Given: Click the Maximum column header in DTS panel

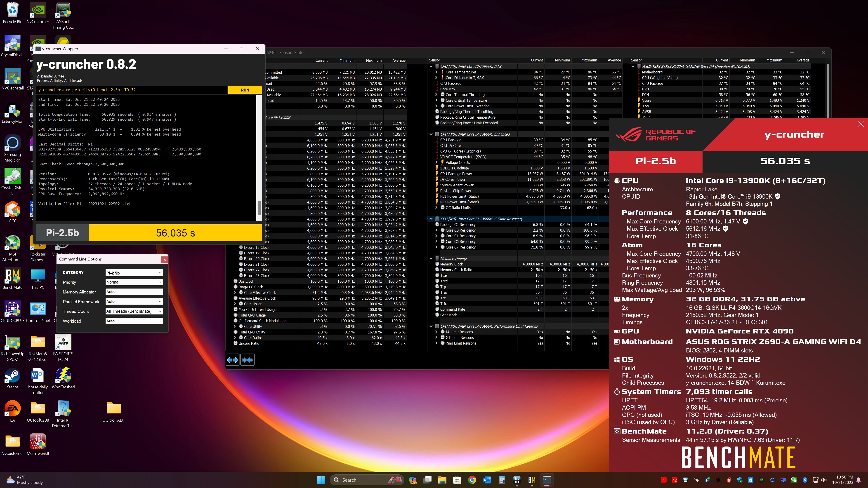Looking at the screenshot, I should point(589,60).
